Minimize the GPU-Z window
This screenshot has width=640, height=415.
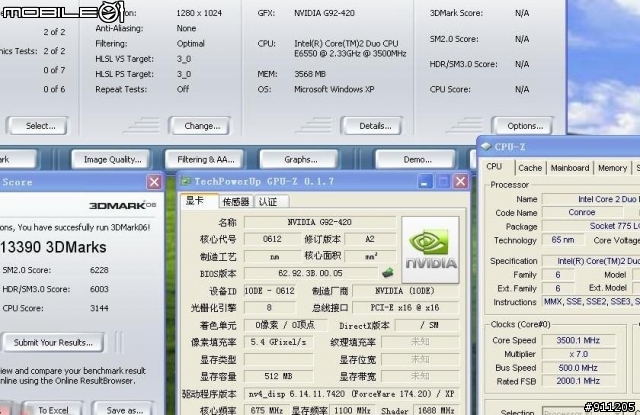(424, 182)
